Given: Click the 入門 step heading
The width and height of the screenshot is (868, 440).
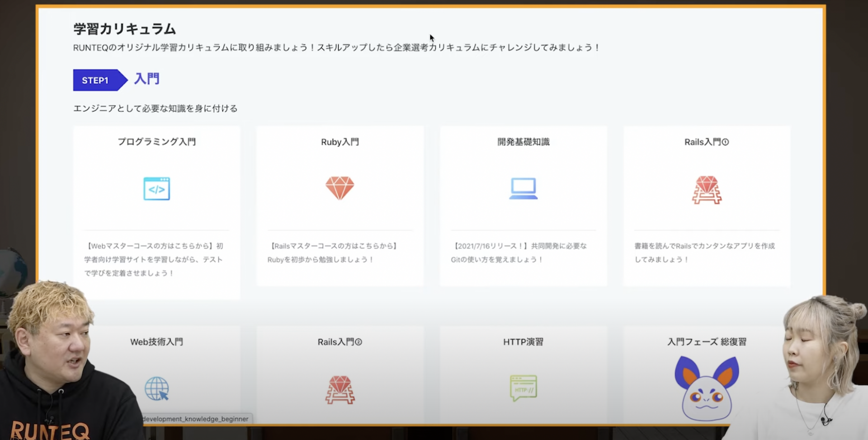Looking at the screenshot, I should tap(147, 79).
